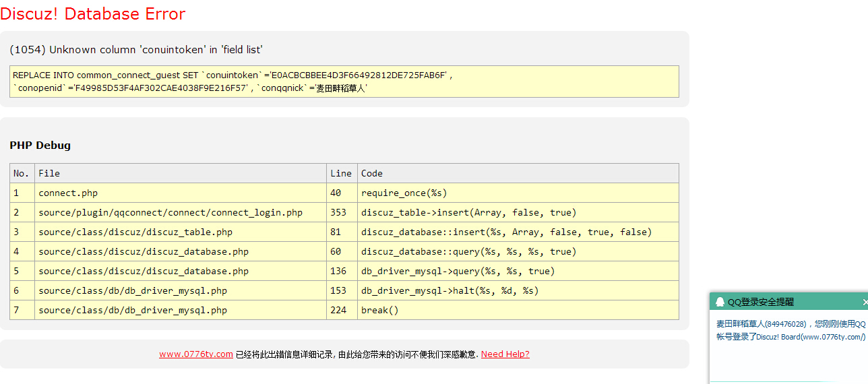Viewport: 868px width, 384px height.
Task: Click line number 353 cell
Action: pos(338,213)
